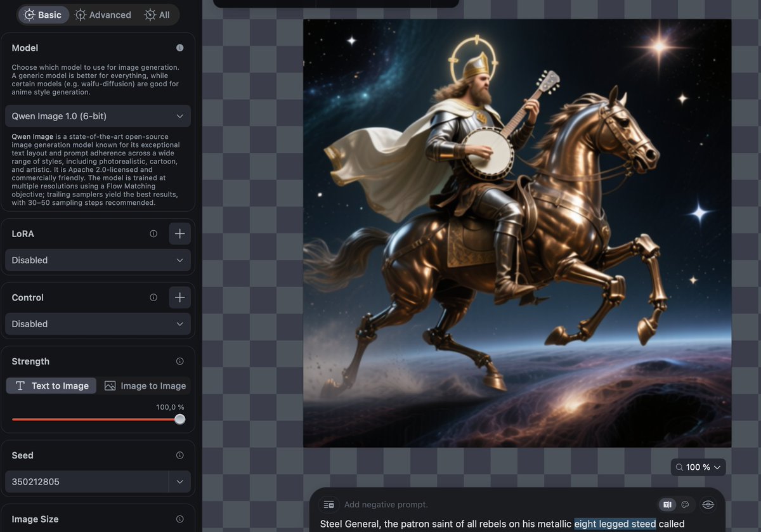This screenshot has height=532, width=761.
Task: Add a new LoRA with plus button
Action: 179,233
